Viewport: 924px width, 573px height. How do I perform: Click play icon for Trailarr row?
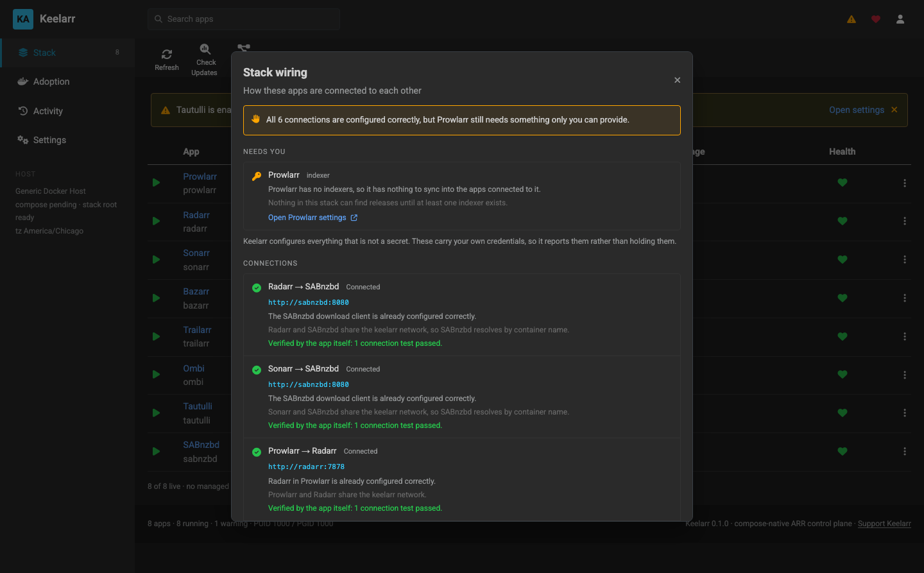point(156,337)
